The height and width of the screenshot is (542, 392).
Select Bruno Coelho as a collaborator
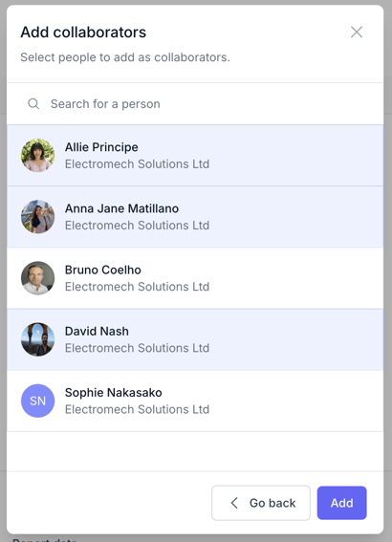pyautogui.click(x=195, y=278)
